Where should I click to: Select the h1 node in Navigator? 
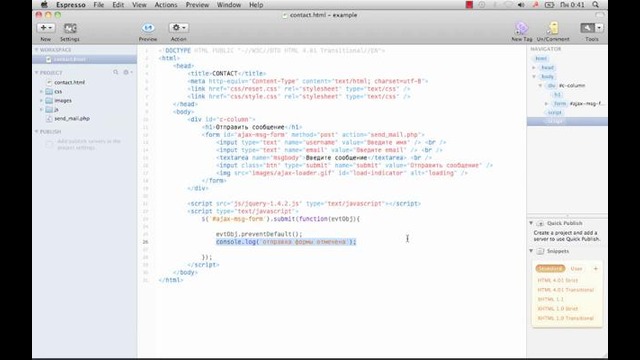557,95
